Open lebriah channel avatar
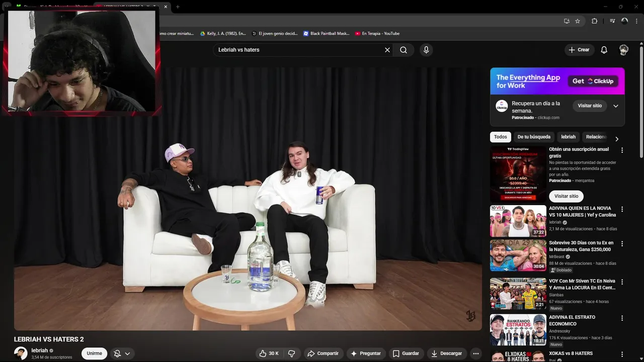The width and height of the screenshot is (644, 362). pos(21,353)
